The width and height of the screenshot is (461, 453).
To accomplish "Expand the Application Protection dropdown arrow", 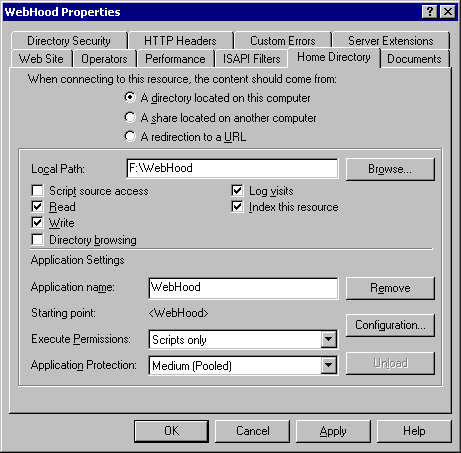I will [329, 365].
